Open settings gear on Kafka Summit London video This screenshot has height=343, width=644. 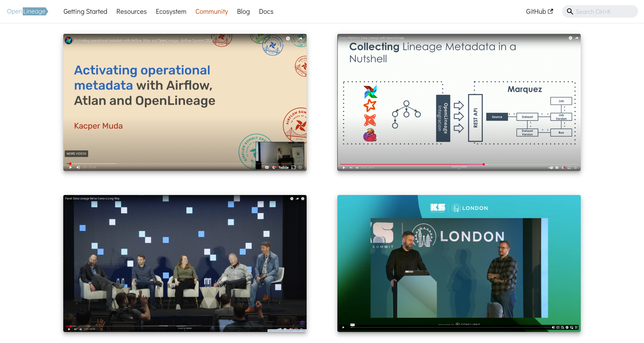567,327
